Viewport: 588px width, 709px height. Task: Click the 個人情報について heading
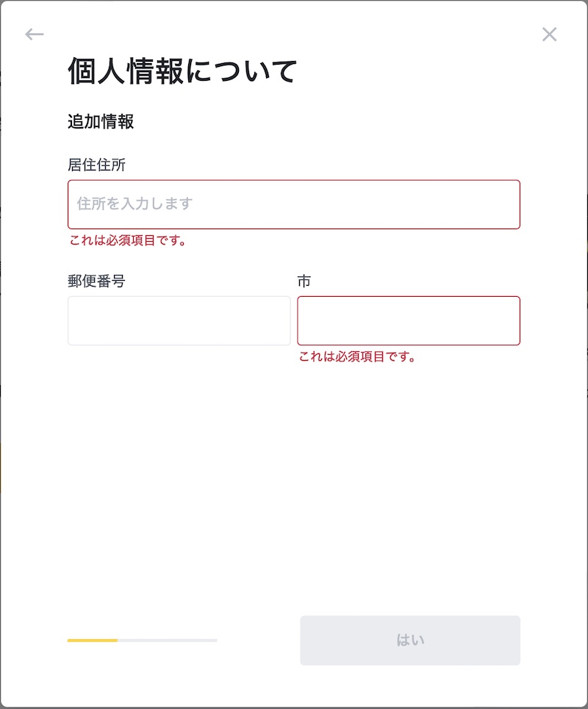[182, 71]
